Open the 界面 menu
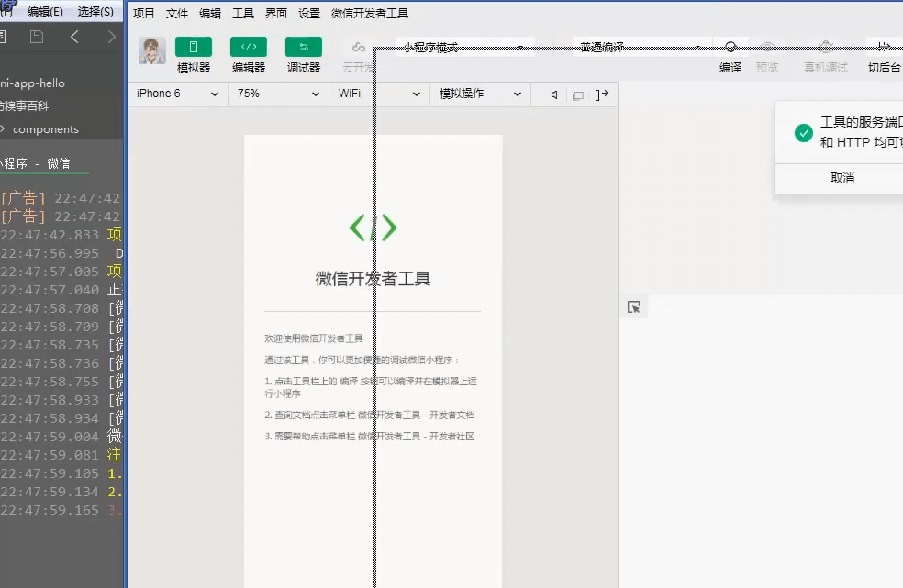 [276, 13]
